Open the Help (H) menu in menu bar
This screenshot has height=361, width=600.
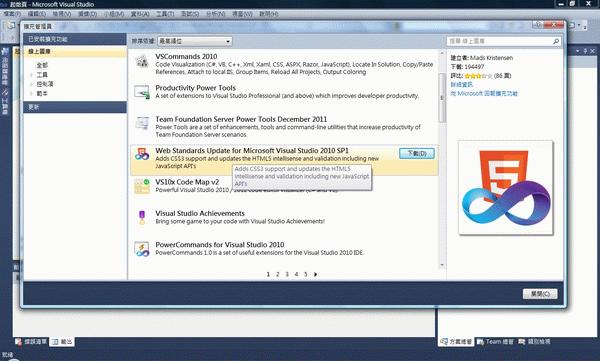click(x=269, y=14)
